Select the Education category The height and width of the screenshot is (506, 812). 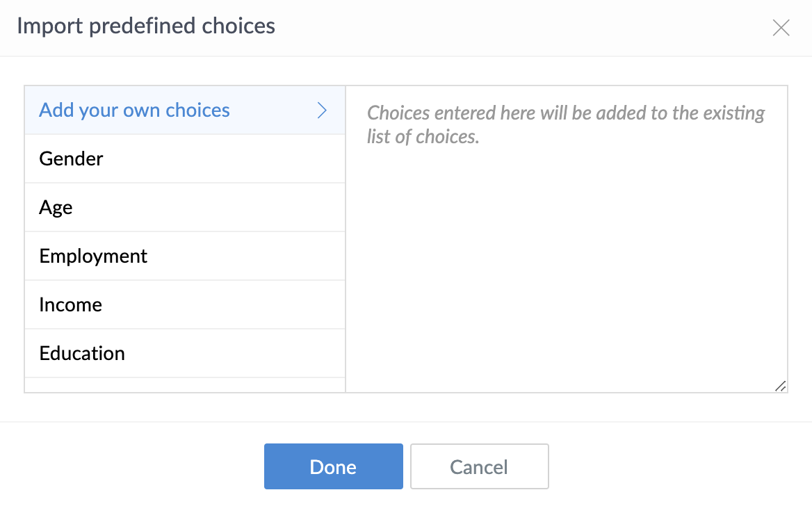82,354
